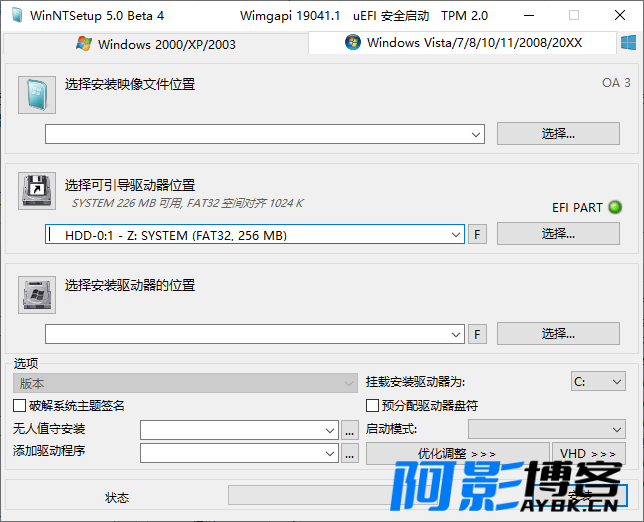Click 选择... button for image file
Image resolution: width=644 pixels, height=522 pixels.
[x=558, y=133]
